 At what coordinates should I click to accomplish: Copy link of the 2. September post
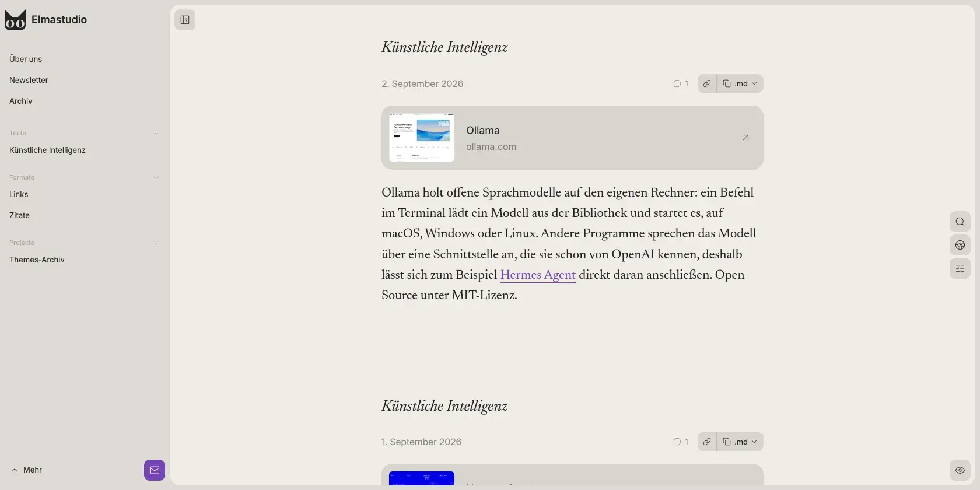click(707, 83)
